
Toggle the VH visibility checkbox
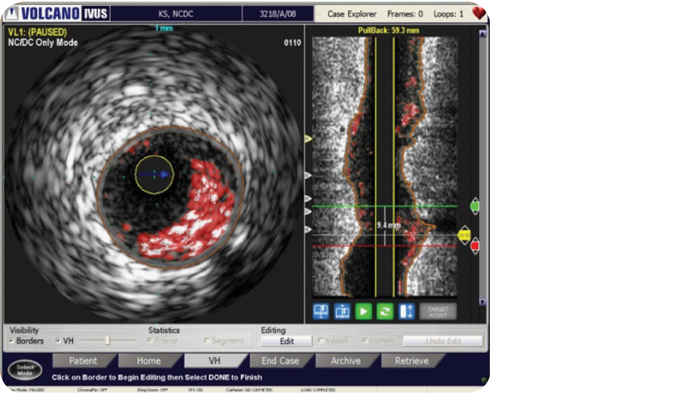(x=58, y=341)
